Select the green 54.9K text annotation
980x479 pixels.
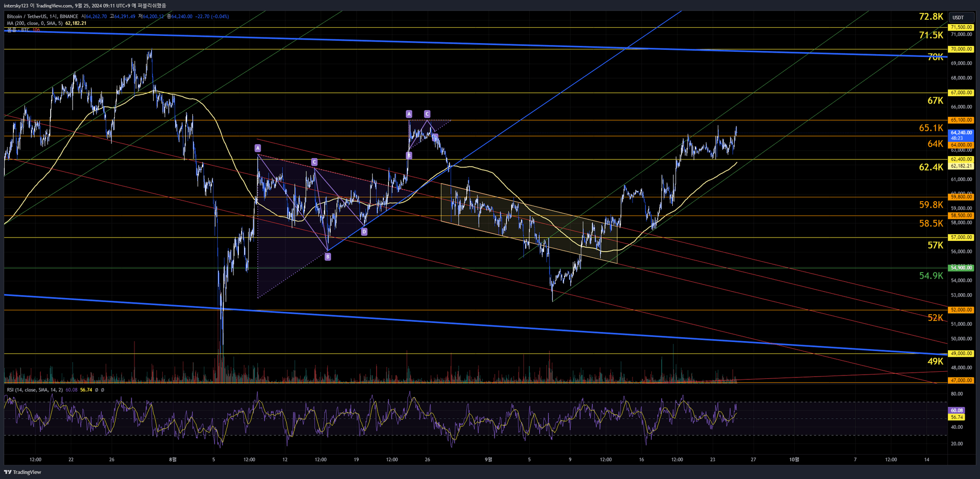click(931, 275)
